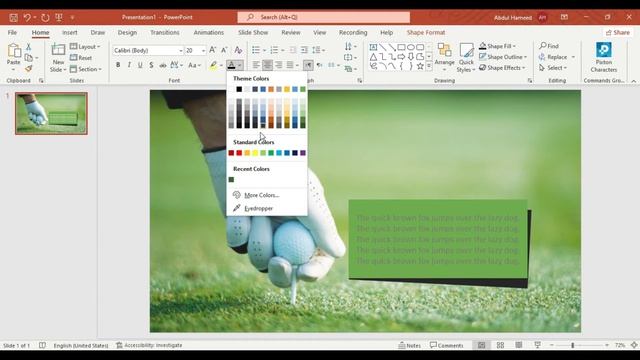This screenshot has height=360, width=640.
Task: Toggle text Shadow
Action: (151, 65)
